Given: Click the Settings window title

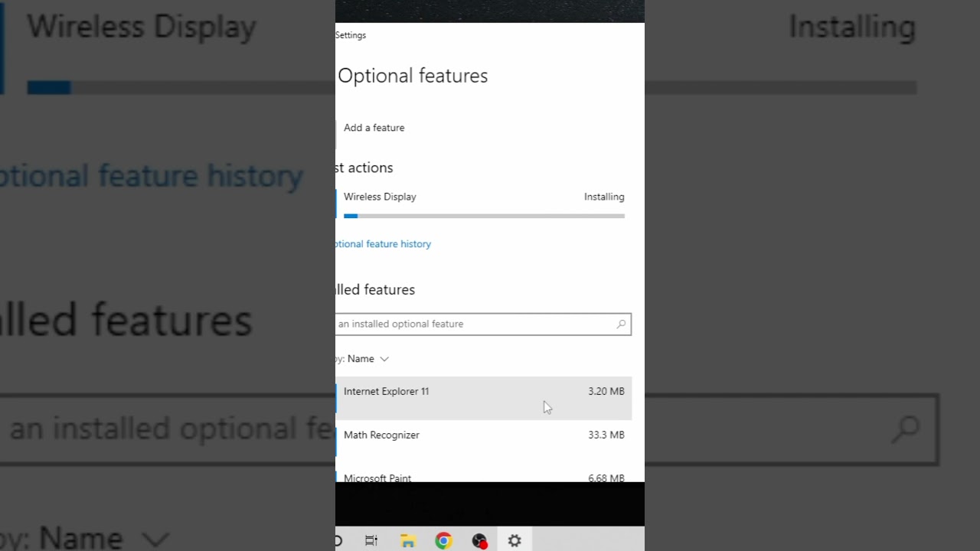Looking at the screenshot, I should point(351,35).
